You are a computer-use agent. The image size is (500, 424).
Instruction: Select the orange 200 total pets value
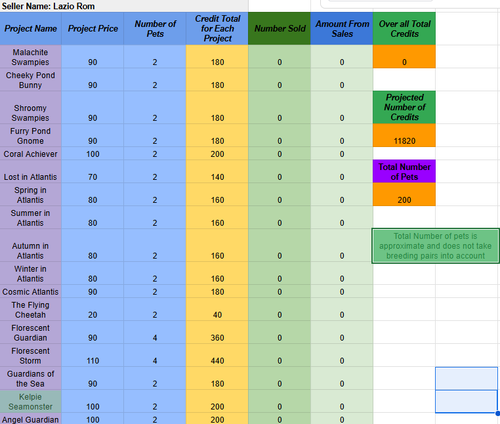[404, 194]
